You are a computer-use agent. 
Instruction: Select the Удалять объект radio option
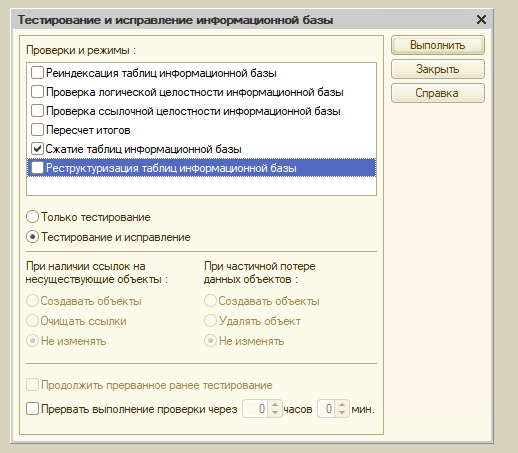pos(210,321)
